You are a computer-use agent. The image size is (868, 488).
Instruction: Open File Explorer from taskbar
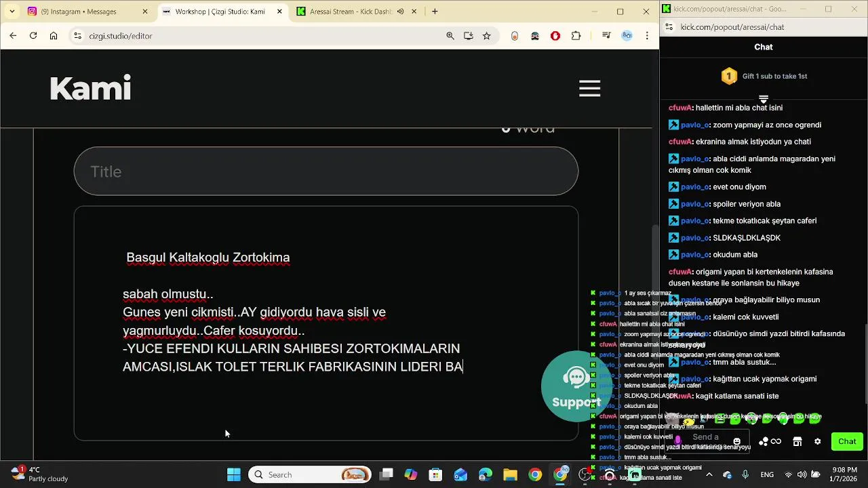[x=510, y=474]
